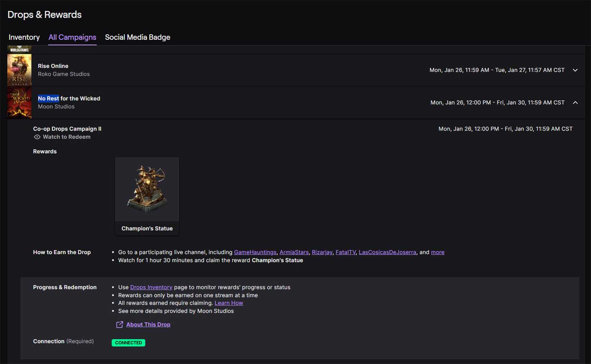This screenshot has height=364, width=591.
Task: Visit the ArmiaStars channel link
Action: [x=294, y=252]
